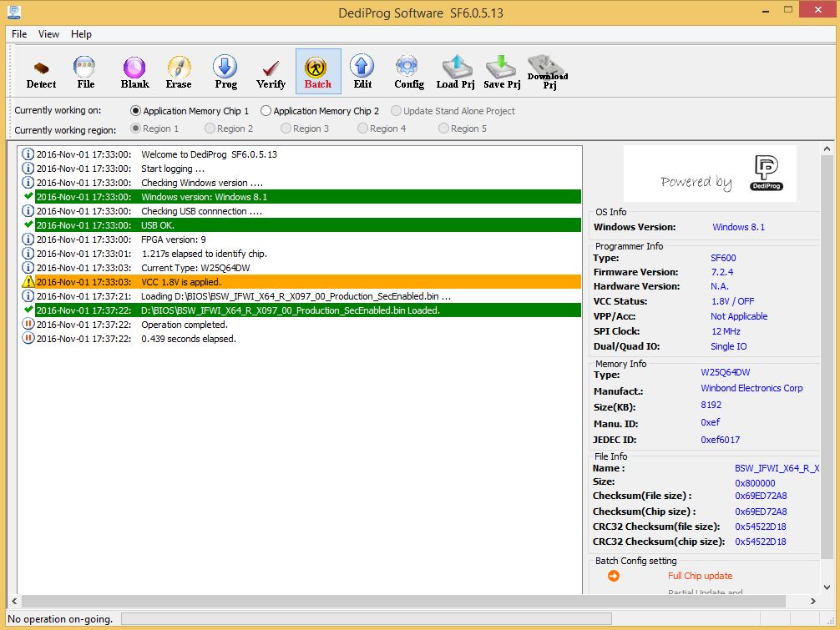The height and width of the screenshot is (630, 840).
Task: Launch the Batch operation icon
Action: click(317, 72)
